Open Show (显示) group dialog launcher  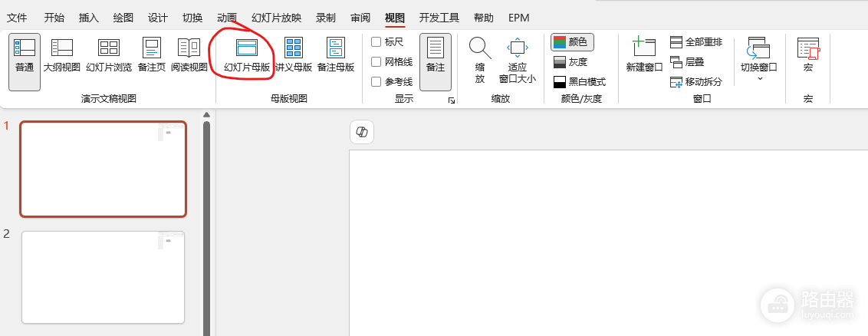tap(452, 100)
